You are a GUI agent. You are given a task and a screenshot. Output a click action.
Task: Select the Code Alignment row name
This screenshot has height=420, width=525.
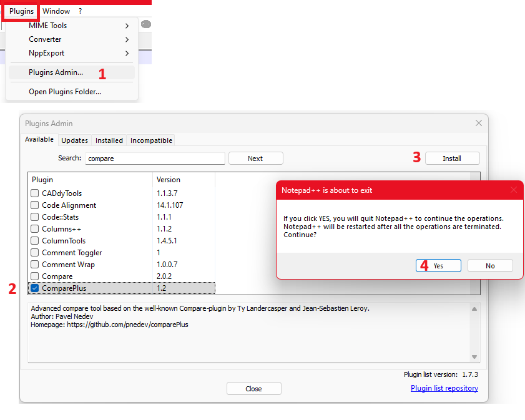pos(69,205)
